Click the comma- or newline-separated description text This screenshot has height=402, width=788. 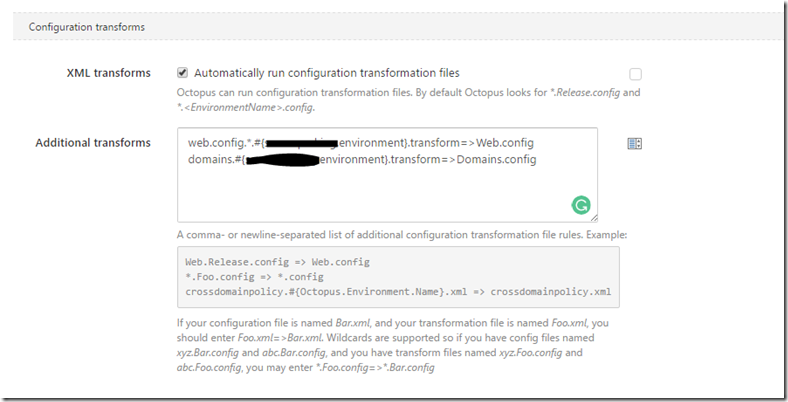click(x=402, y=235)
